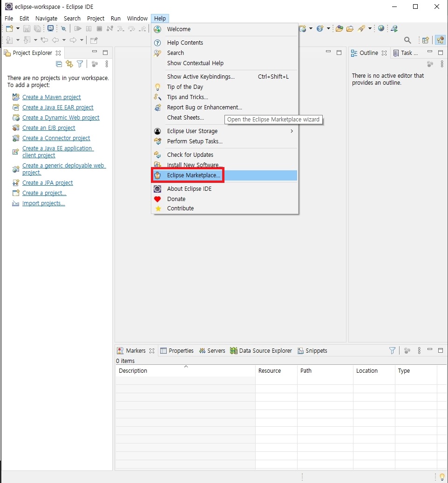Toggle the Java EE perspective button

click(440, 40)
